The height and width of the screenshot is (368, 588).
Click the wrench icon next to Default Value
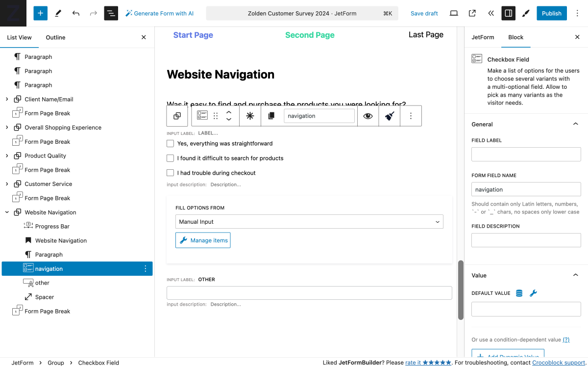coord(533,293)
